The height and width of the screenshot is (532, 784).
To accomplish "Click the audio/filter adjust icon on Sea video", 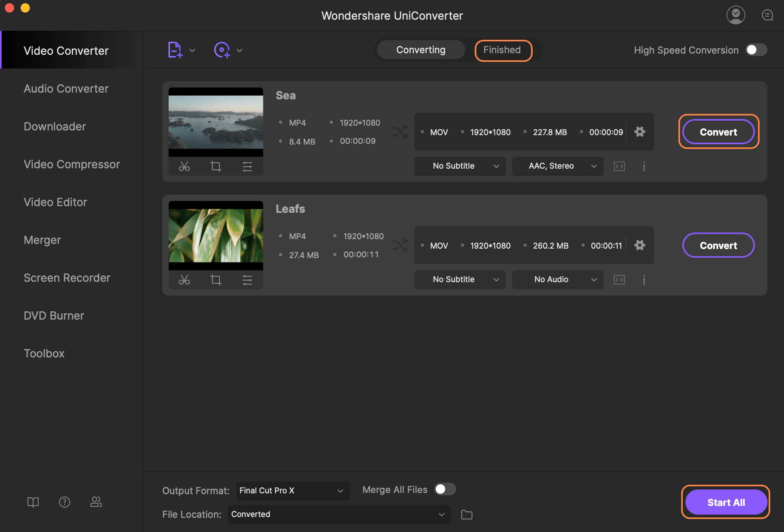I will coord(247,166).
